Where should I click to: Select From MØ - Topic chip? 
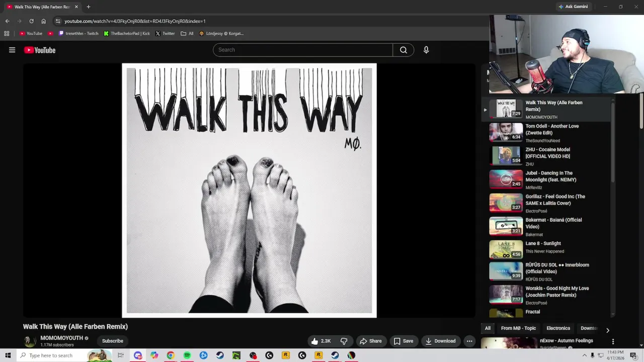tap(518, 328)
